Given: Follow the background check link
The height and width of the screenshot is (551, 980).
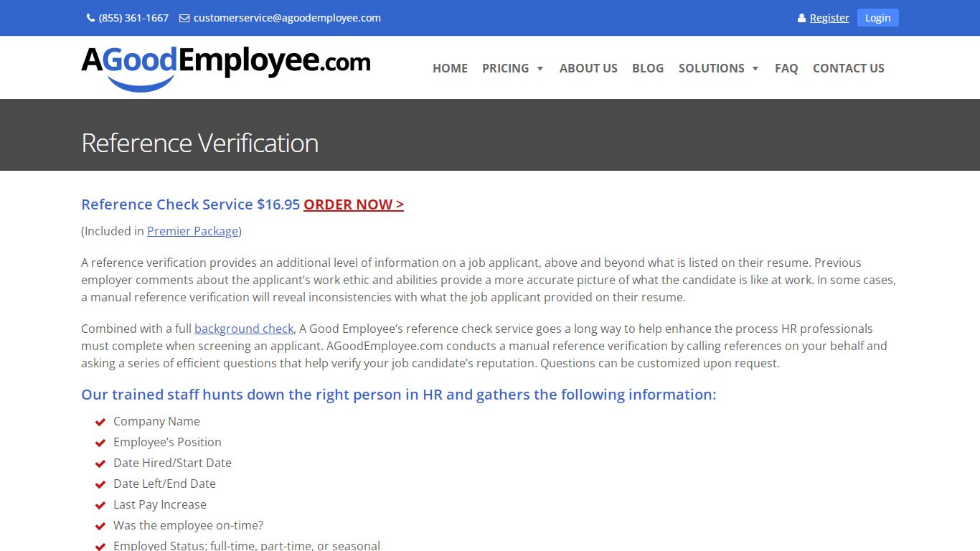Looking at the screenshot, I should point(244,329).
